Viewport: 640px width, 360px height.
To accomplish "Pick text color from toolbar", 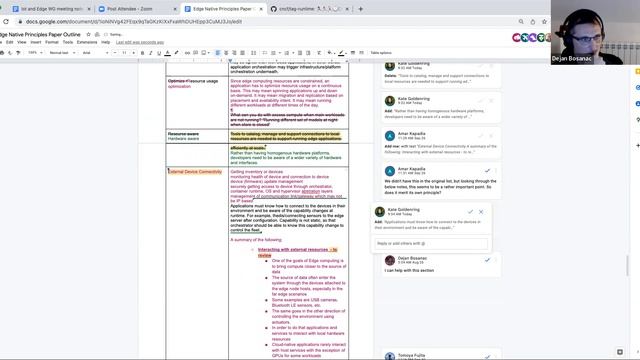I will click(167, 53).
